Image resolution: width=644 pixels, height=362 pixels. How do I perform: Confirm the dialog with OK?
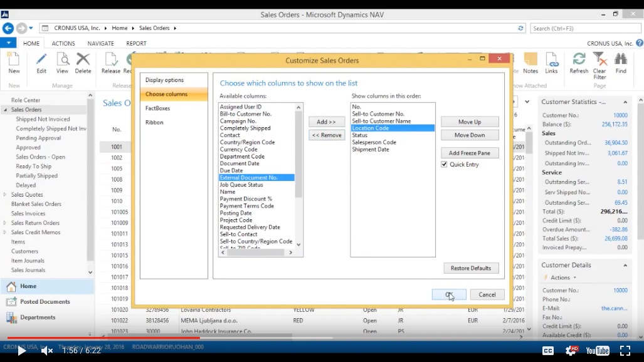(x=449, y=295)
